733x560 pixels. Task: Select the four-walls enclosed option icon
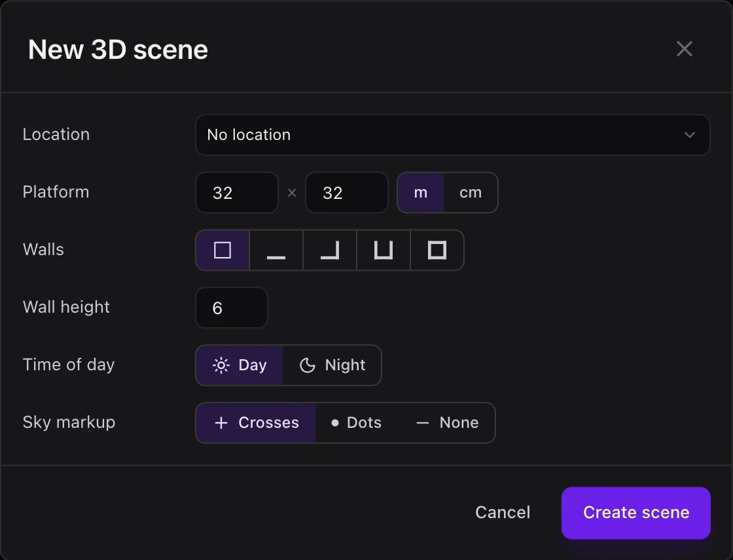437,250
